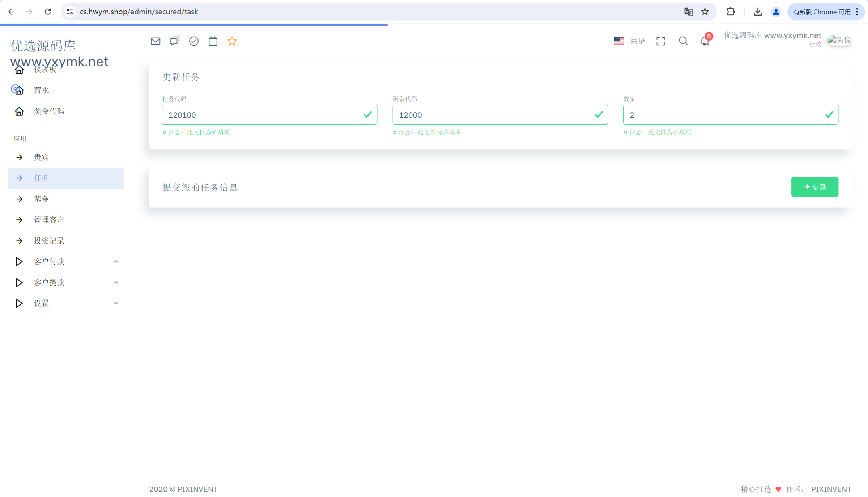
Task: Open the chat bubbles icon
Action: [x=175, y=41]
